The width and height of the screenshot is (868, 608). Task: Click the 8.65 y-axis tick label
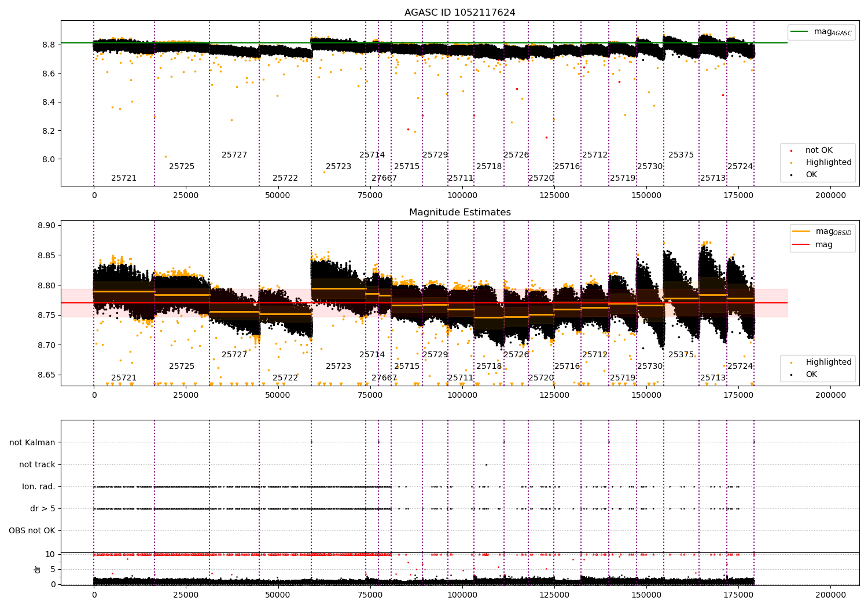[x=46, y=375]
